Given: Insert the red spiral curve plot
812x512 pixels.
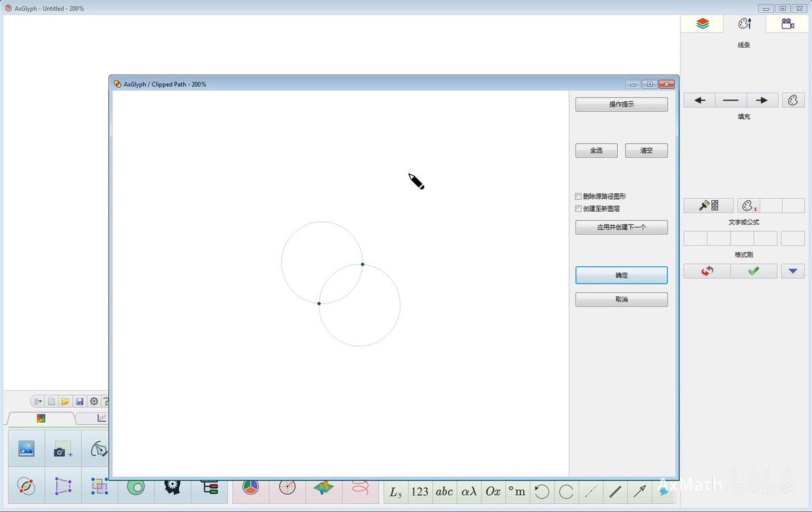Looking at the screenshot, I should click(x=360, y=487).
